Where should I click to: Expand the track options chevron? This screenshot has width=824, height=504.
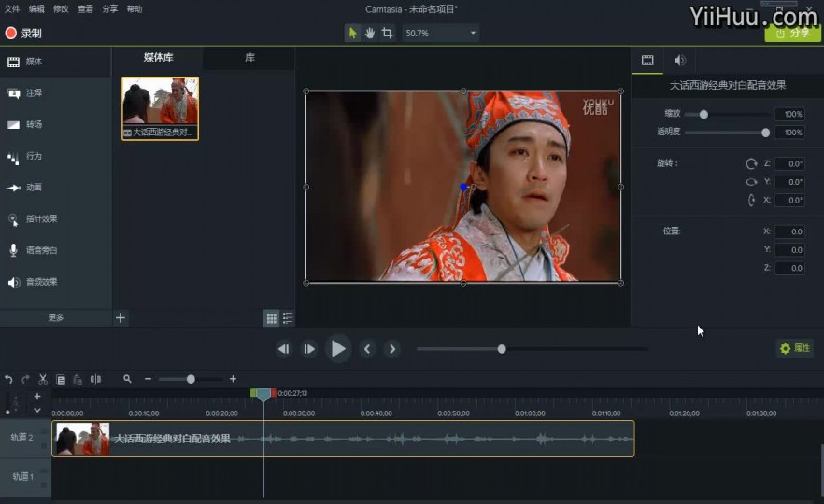pyautogui.click(x=37, y=410)
